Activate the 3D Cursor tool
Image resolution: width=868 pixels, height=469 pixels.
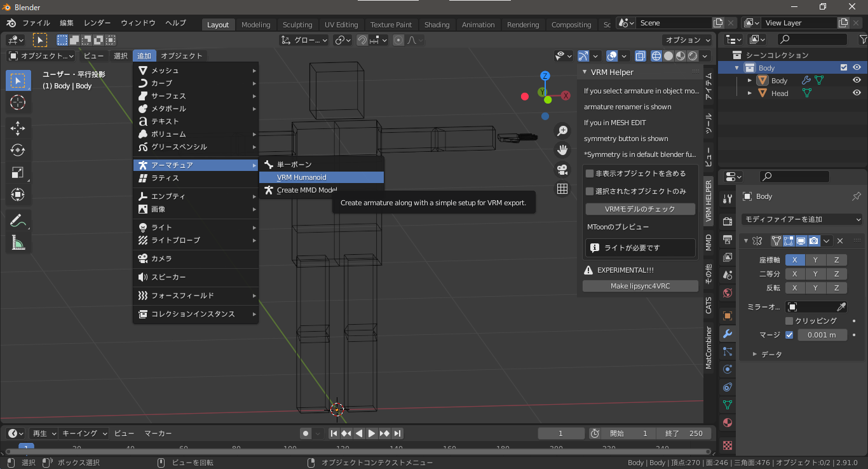tap(18, 102)
